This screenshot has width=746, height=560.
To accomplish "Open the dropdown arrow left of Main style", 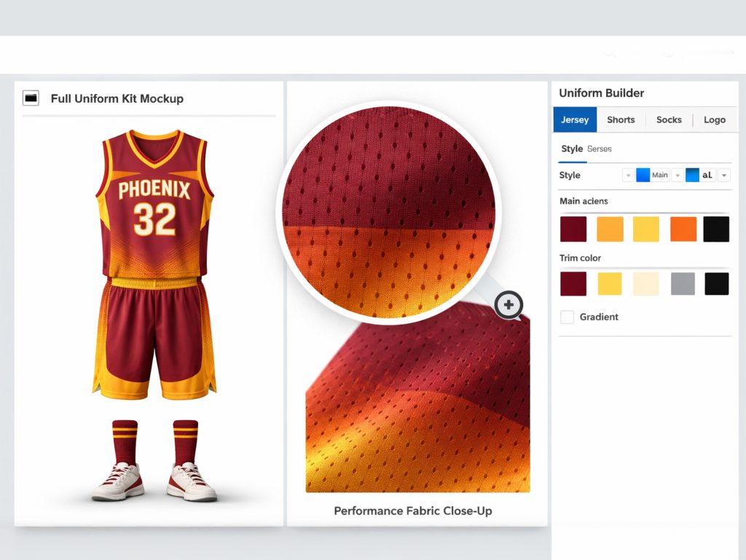I will pyautogui.click(x=628, y=176).
